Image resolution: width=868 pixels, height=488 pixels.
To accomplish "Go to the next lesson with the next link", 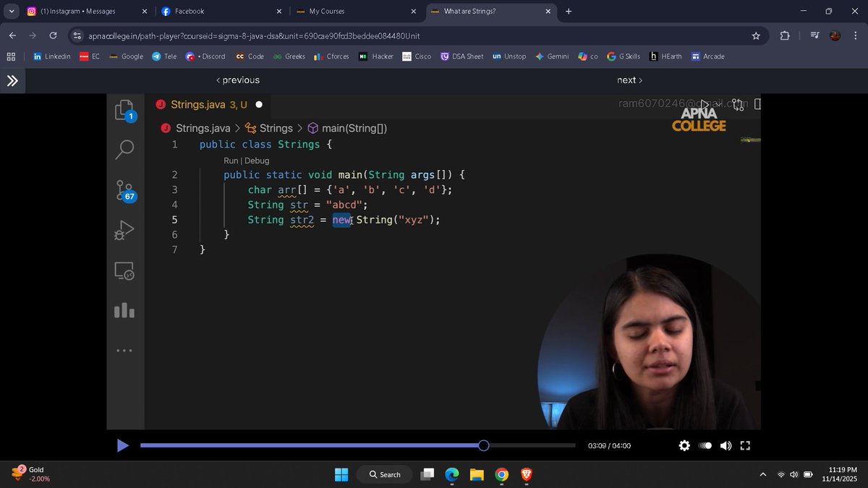I will 628,80.
